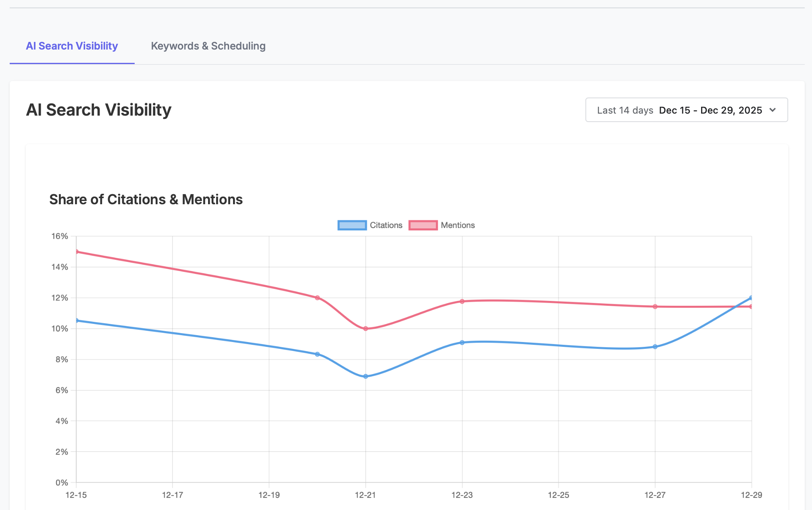
Task: Click the chevron on the Last 14 days picker
Action: pyautogui.click(x=773, y=110)
